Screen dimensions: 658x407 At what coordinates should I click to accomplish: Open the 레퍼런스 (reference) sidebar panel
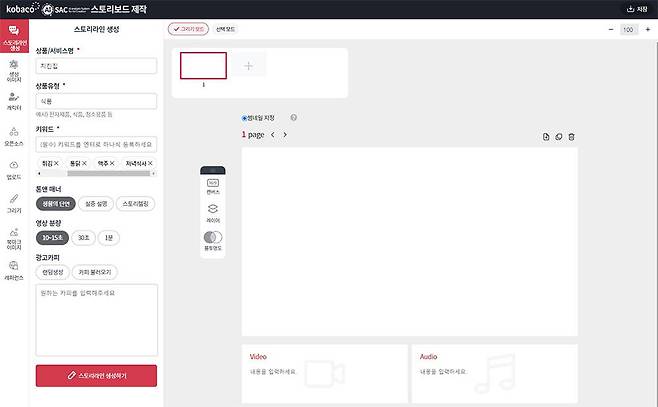14,268
